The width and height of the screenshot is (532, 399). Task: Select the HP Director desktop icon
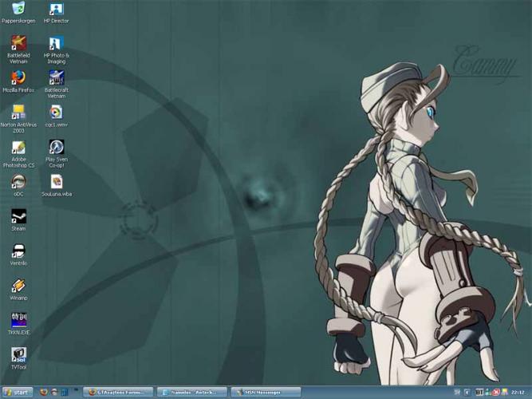coord(56,10)
